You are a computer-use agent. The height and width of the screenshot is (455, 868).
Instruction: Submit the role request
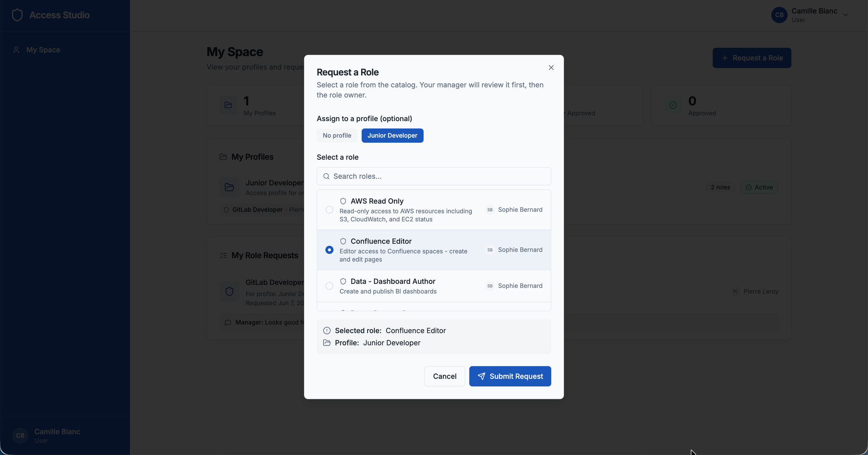tap(510, 376)
